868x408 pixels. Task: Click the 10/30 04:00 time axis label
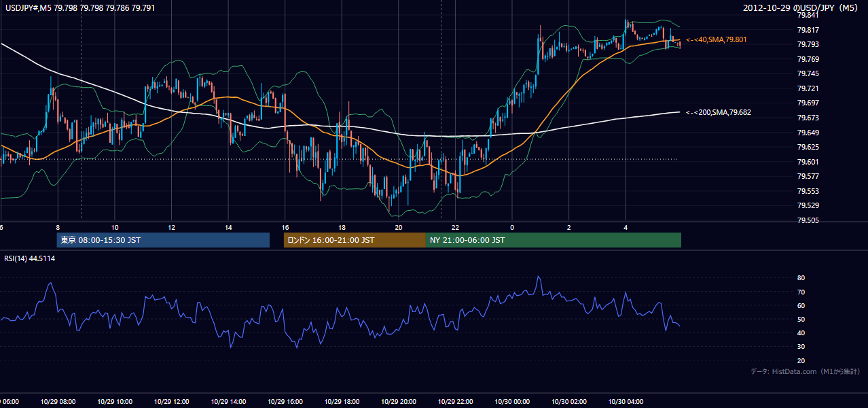click(626, 402)
